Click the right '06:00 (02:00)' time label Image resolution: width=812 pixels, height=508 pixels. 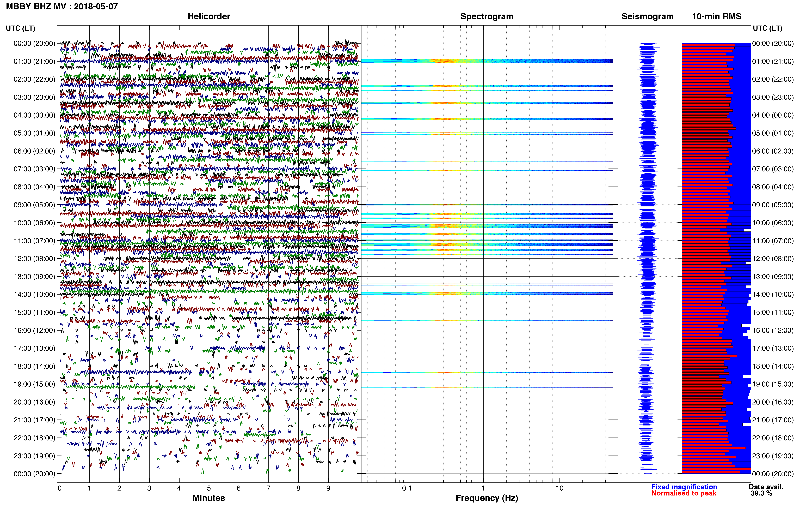(773, 151)
